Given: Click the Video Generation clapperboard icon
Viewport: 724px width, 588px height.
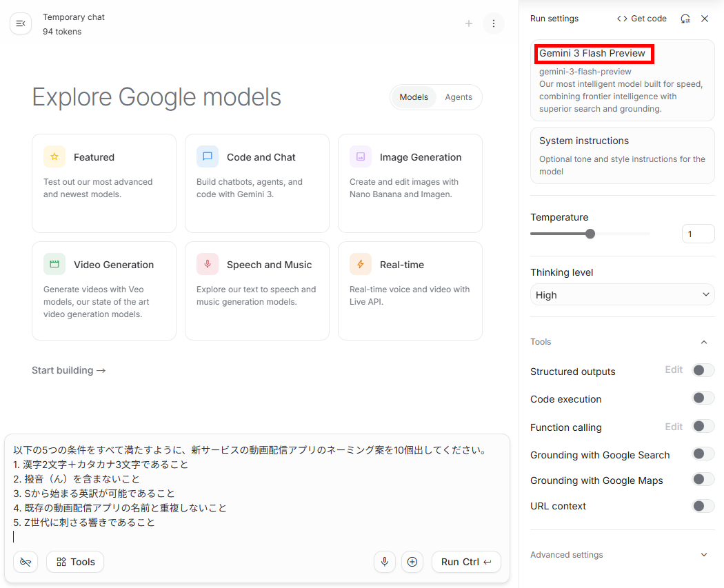Looking at the screenshot, I should (54, 264).
